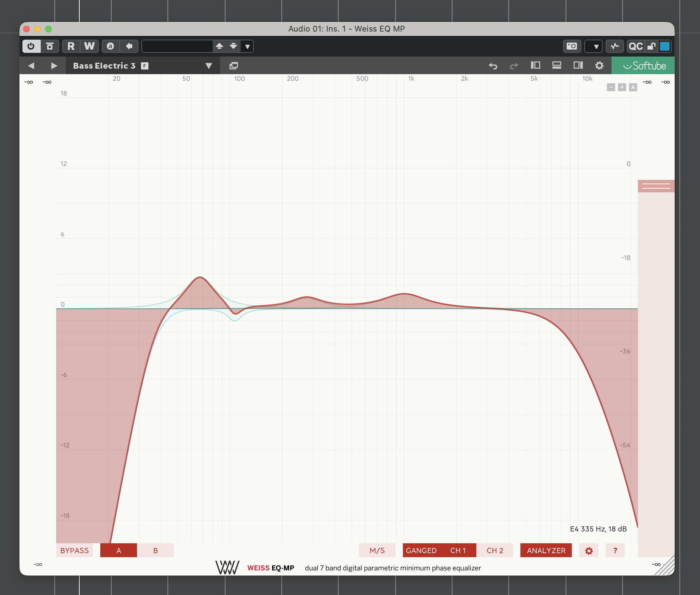Screen dimensions: 700x595
Task: Open the QC mapping dropdown arrow
Action: [595, 46]
